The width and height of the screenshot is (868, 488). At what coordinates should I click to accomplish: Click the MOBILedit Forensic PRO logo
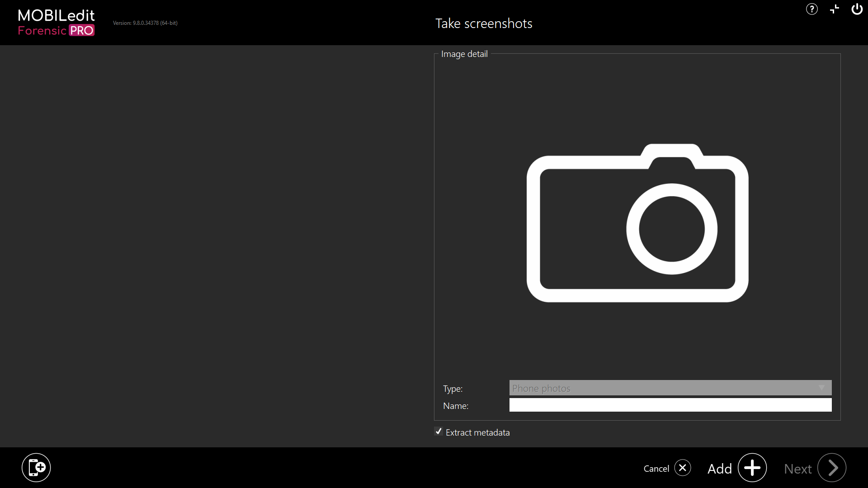pyautogui.click(x=56, y=23)
